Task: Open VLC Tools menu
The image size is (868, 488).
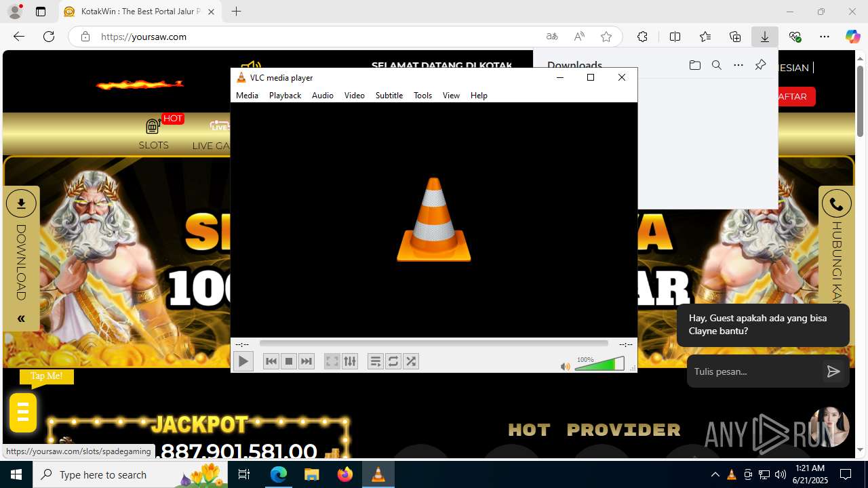Action: [x=422, y=96]
